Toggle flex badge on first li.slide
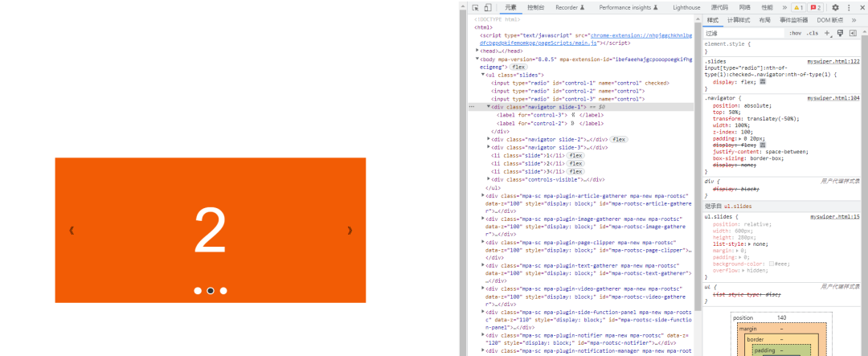 tap(575, 156)
